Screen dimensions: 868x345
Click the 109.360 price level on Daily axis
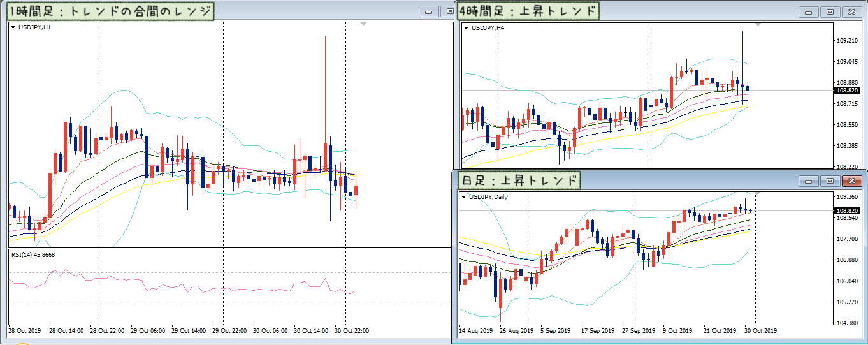(846, 197)
